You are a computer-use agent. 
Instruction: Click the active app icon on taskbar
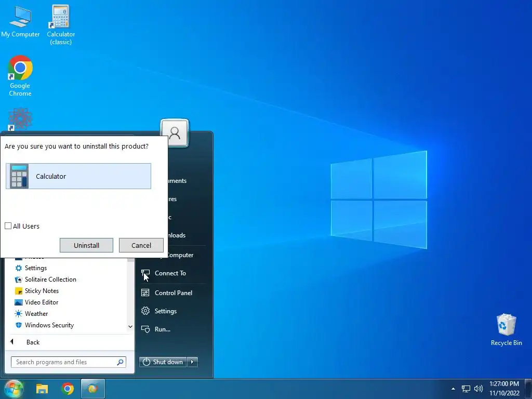(x=92, y=389)
